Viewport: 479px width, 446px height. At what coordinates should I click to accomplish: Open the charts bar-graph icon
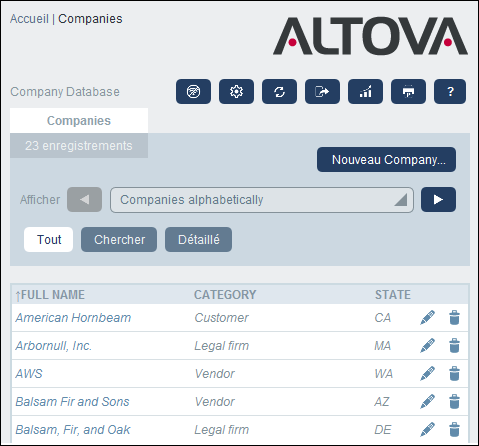point(365,91)
